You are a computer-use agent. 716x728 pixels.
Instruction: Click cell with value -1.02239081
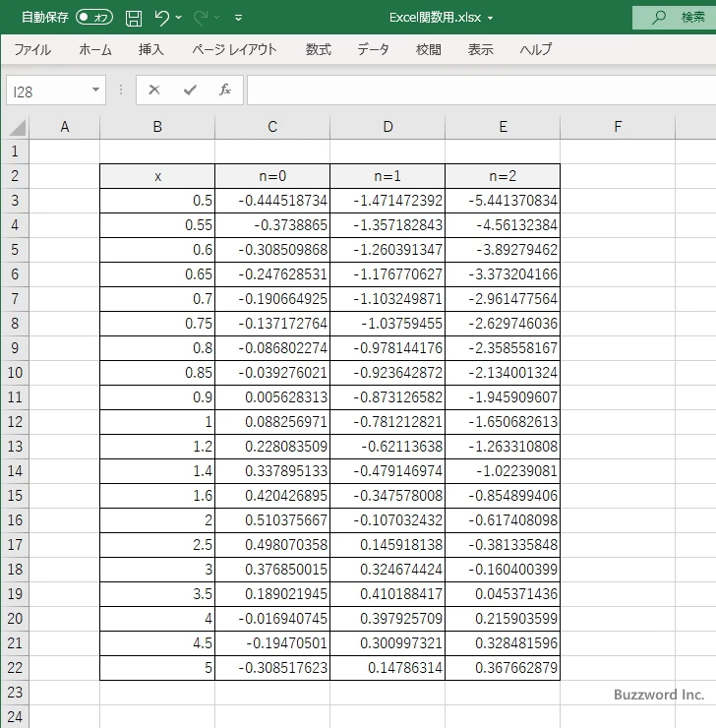click(x=503, y=471)
